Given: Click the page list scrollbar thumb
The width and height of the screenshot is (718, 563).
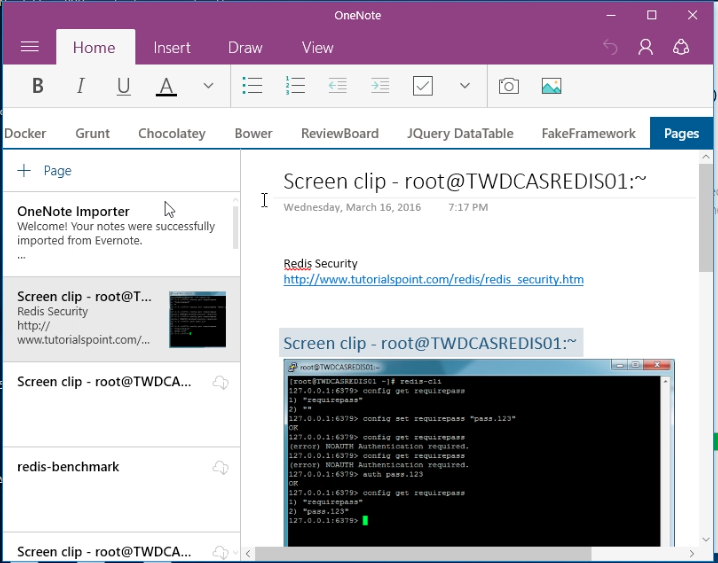Looking at the screenshot, I should (x=236, y=227).
